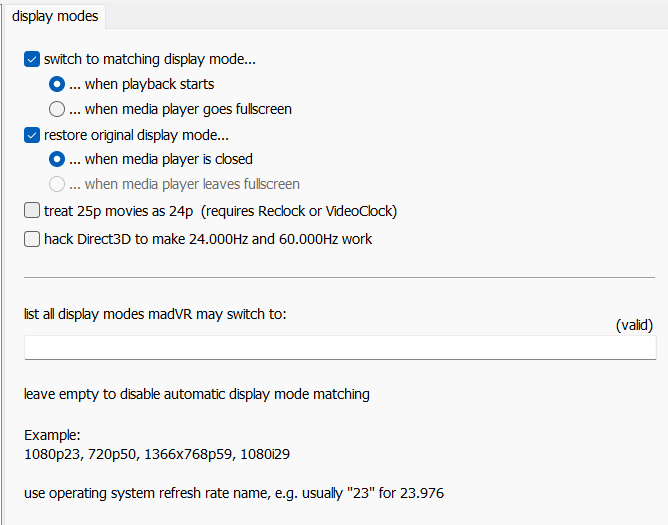Select the when playback starts radio button
668x525 pixels.
click(x=57, y=84)
